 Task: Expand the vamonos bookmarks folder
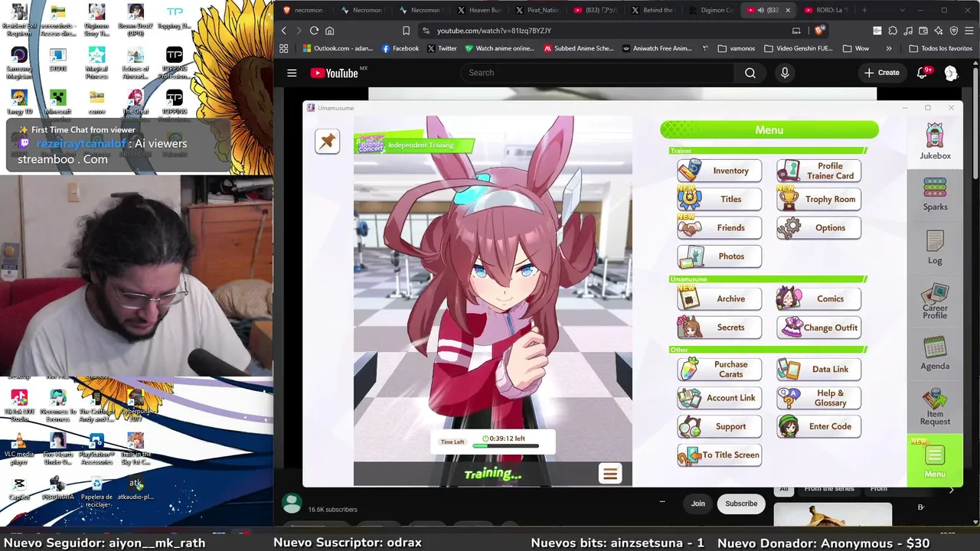click(x=737, y=48)
